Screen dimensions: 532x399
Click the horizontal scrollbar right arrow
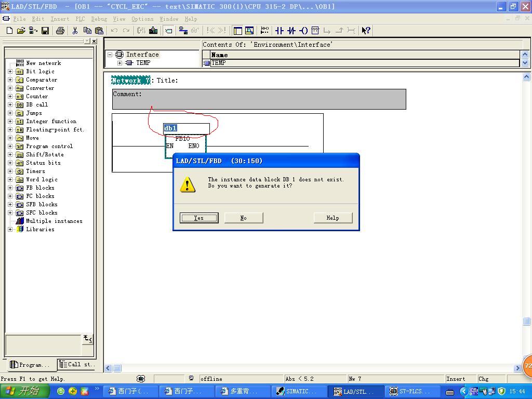click(518, 368)
